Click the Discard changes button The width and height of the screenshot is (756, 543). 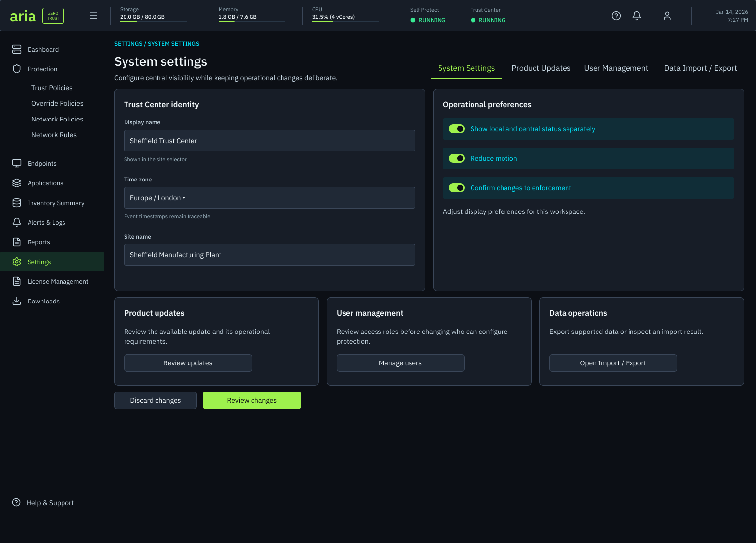[x=156, y=400]
